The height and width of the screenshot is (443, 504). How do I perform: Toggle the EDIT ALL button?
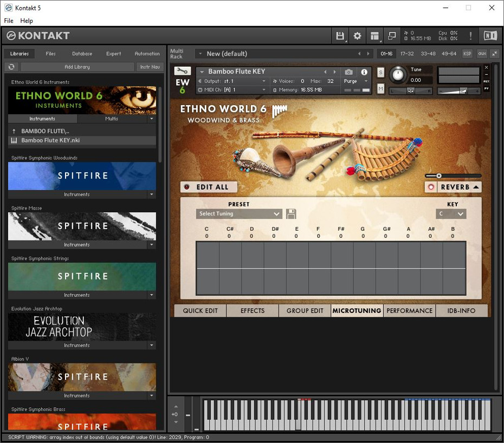(209, 187)
